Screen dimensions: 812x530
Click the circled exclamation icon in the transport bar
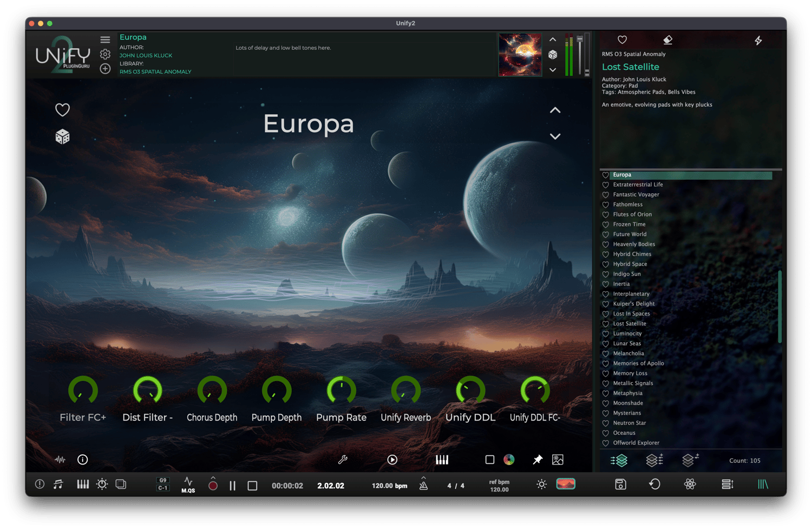pos(40,485)
